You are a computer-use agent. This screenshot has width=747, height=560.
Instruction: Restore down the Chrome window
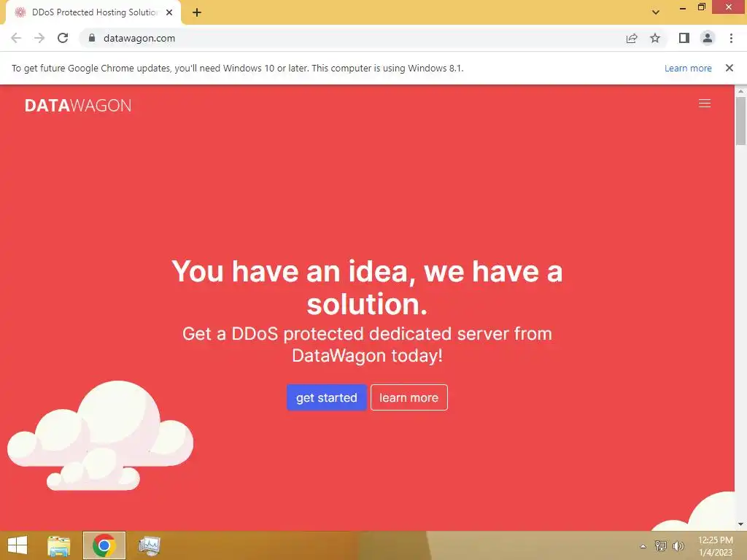pyautogui.click(x=702, y=7)
